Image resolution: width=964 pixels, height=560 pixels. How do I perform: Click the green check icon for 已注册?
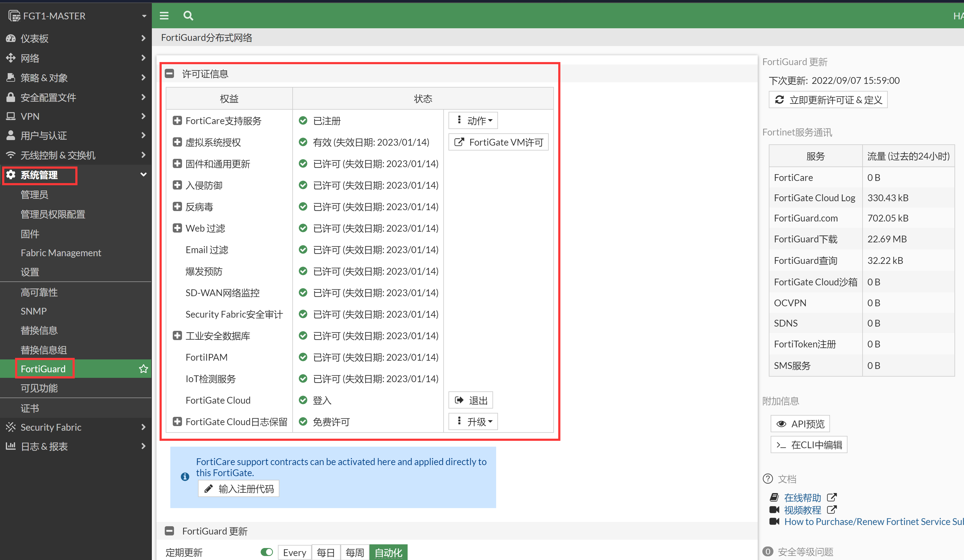coord(303,120)
